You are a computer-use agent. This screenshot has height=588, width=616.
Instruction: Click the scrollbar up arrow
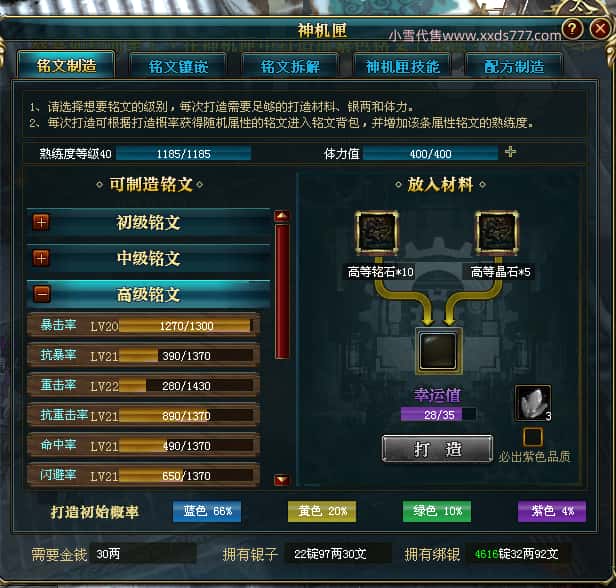pos(282,216)
